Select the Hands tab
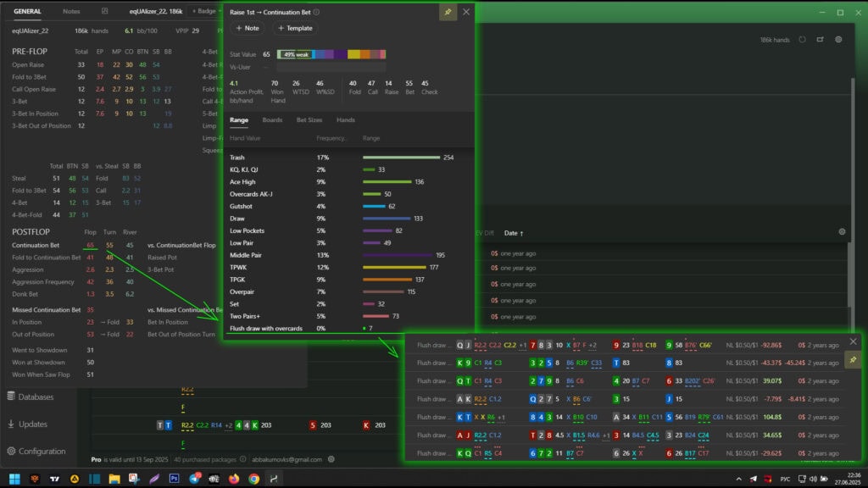This screenshot has height=488, width=868. point(346,120)
